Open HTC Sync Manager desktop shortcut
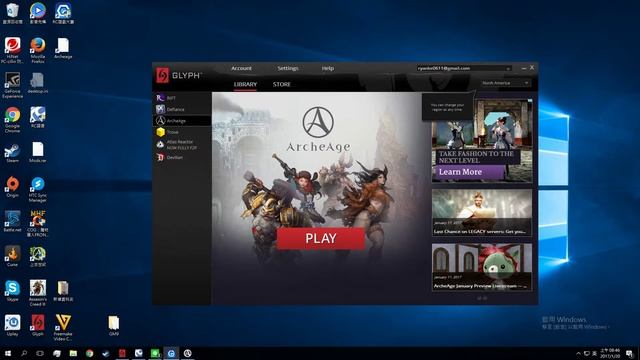640x360 pixels. click(38, 189)
